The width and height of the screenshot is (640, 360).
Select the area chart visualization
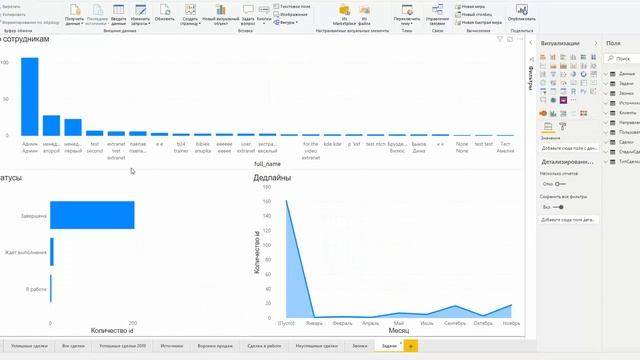click(553, 66)
